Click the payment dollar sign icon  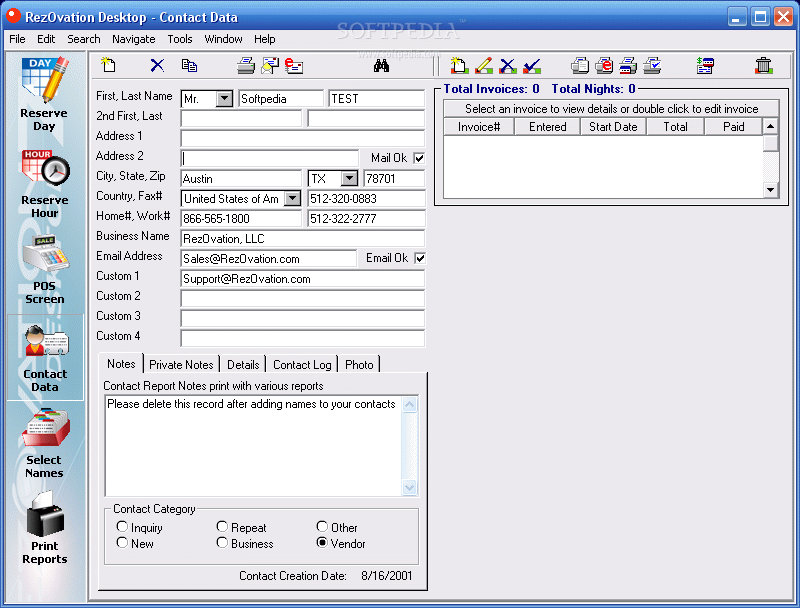click(x=705, y=65)
